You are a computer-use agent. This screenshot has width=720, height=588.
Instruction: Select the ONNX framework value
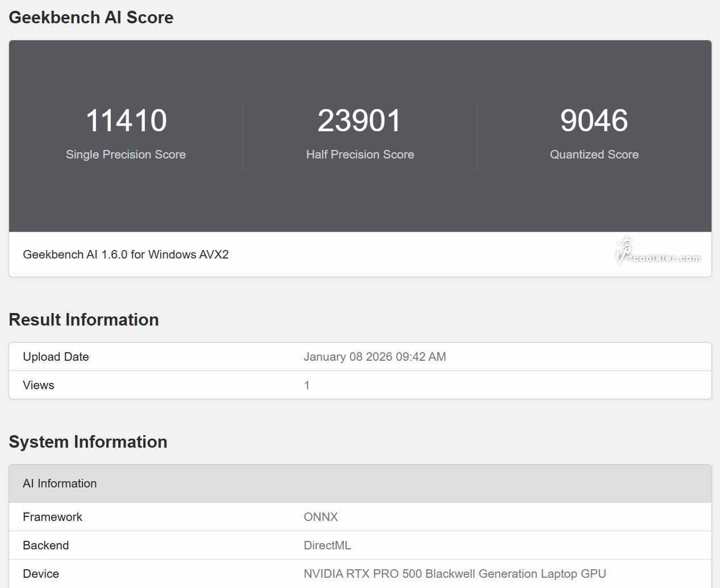[321, 517]
